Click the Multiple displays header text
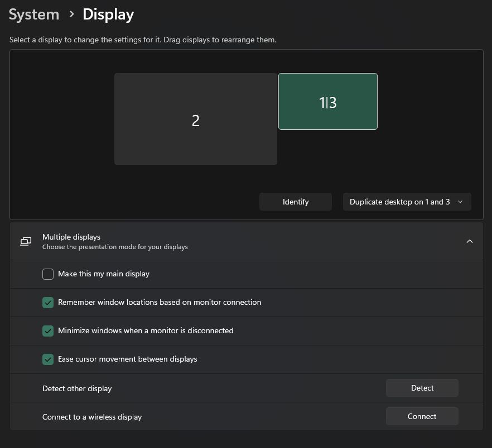The width and height of the screenshot is (492, 448). coord(71,237)
